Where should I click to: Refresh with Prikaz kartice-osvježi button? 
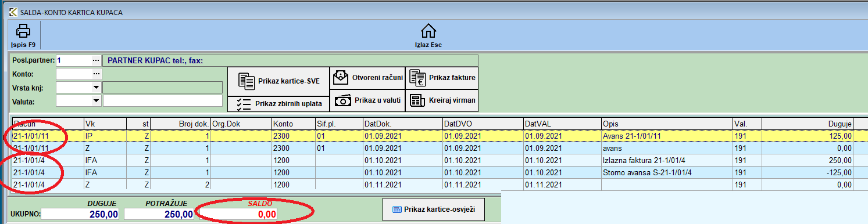click(434, 209)
